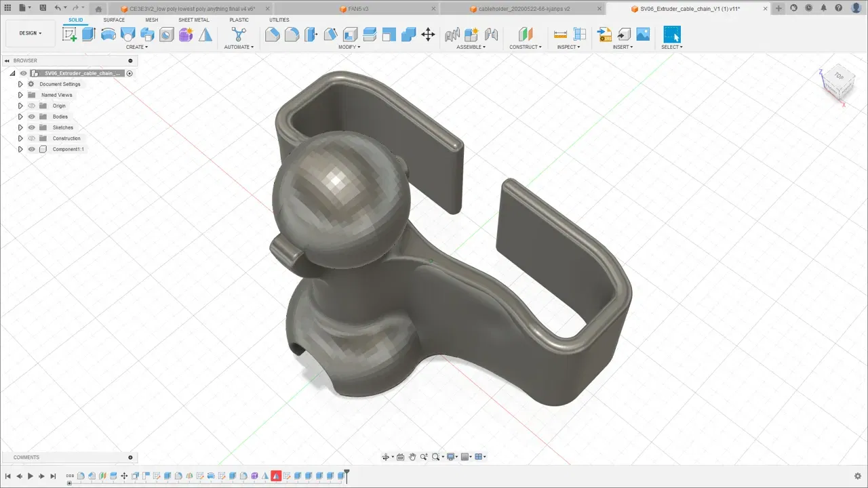Toggle visibility of Component1:1
This screenshot has height=488, width=868.
(x=31, y=149)
